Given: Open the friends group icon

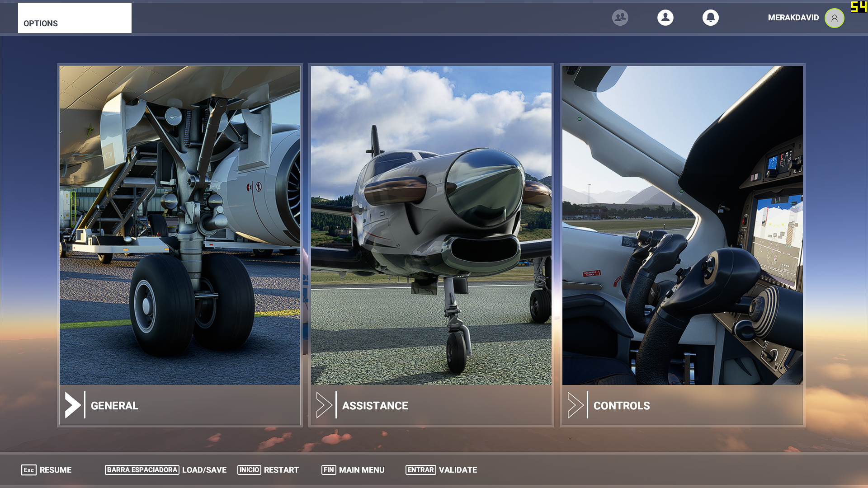Looking at the screenshot, I should click(620, 18).
